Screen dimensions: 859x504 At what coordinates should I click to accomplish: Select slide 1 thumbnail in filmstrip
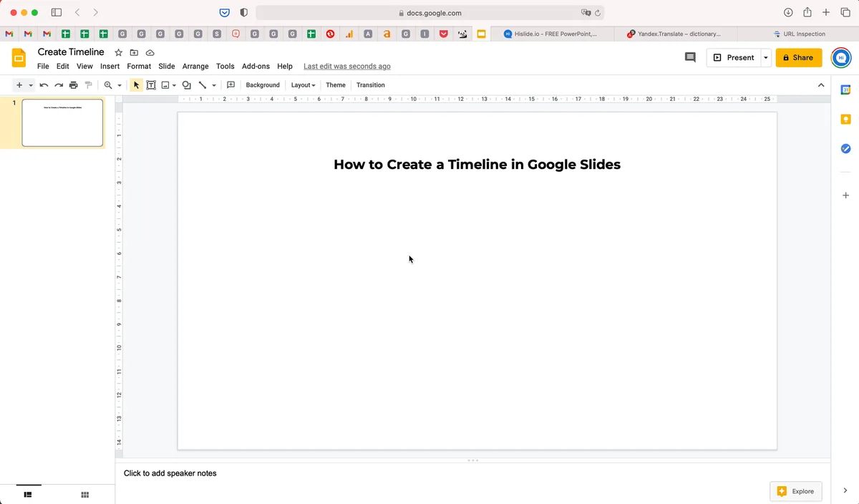click(62, 122)
